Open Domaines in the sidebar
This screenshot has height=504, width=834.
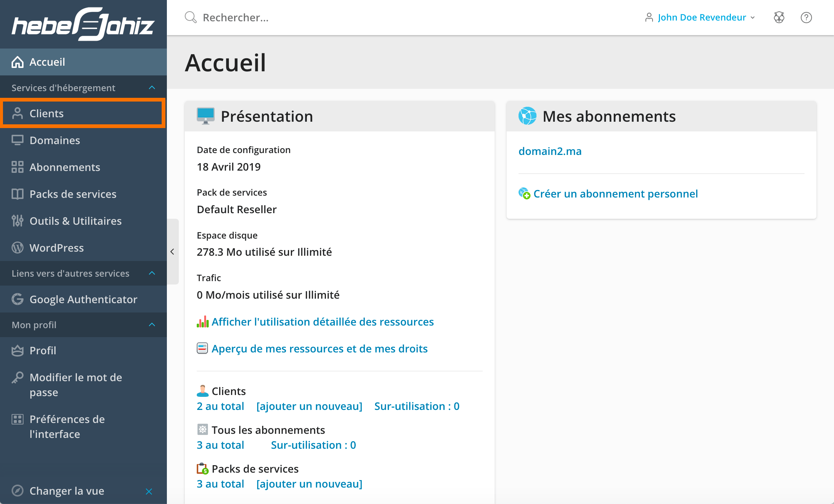pyautogui.click(x=83, y=140)
